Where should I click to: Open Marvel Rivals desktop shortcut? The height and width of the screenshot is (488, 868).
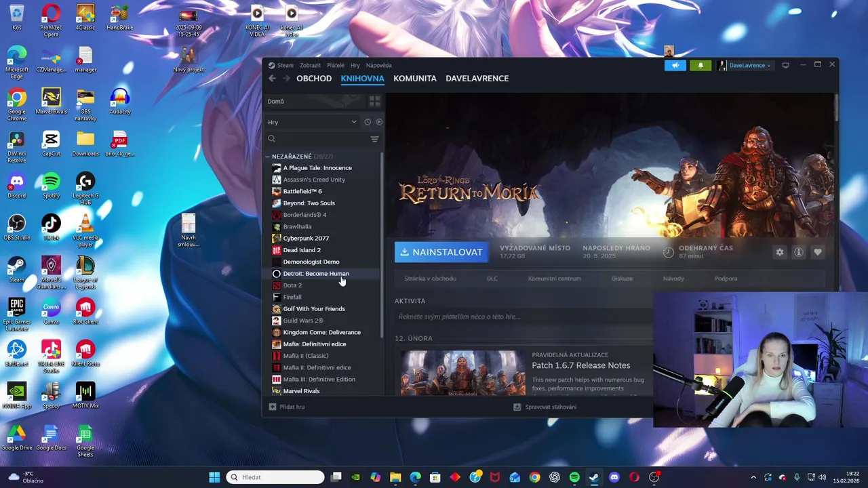point(51,102)
